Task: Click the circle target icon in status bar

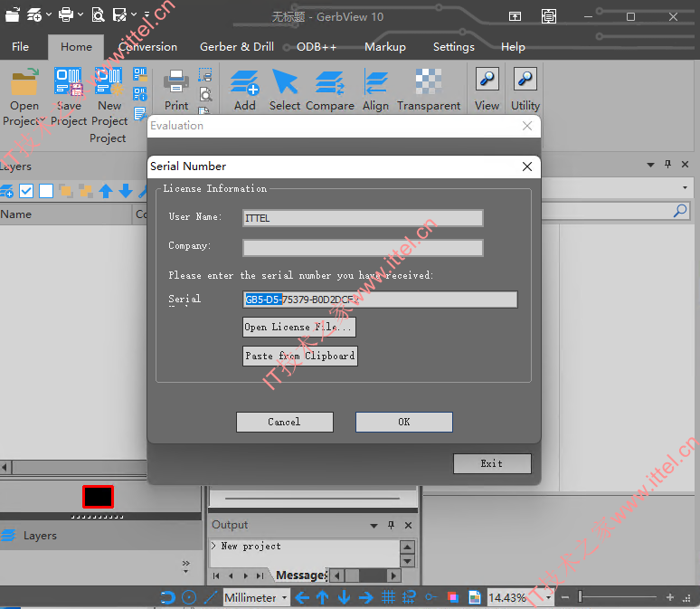Action: (x=189, y=597)
